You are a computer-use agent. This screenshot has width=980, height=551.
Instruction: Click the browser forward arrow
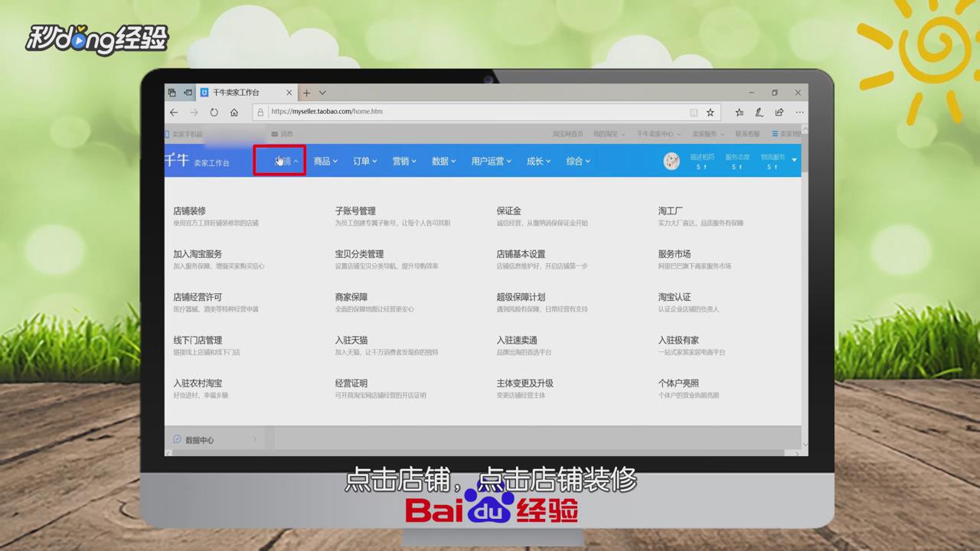pyautogui.click(x=194, y=112)
